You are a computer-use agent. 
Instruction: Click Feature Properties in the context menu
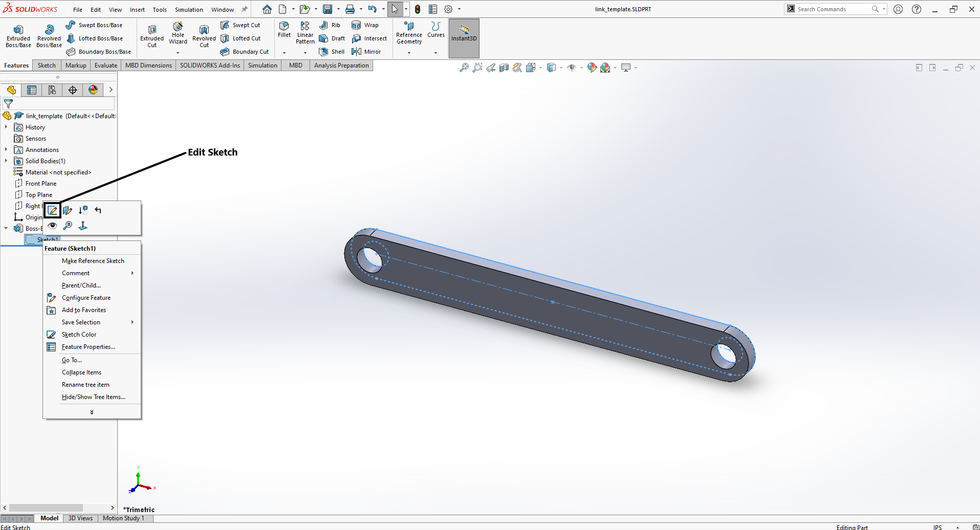click(x=88, y=346)
